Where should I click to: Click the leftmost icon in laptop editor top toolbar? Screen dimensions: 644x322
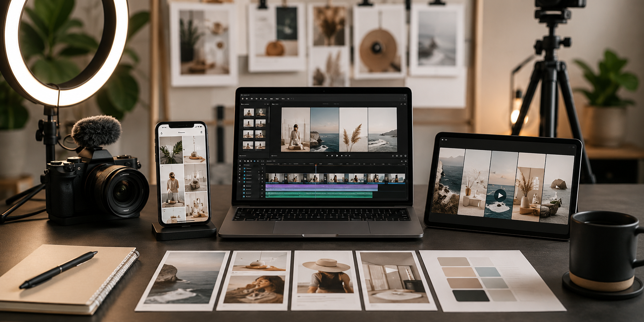click(x=243, y=98)
